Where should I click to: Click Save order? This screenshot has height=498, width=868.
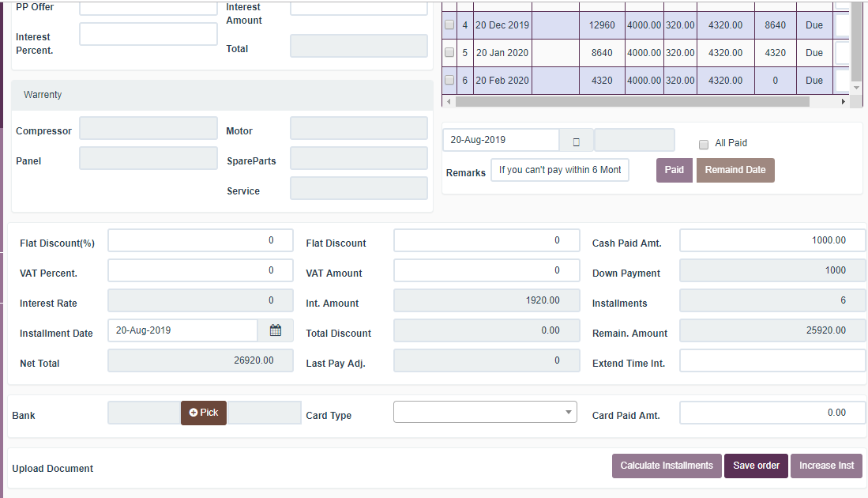(755, 466)
